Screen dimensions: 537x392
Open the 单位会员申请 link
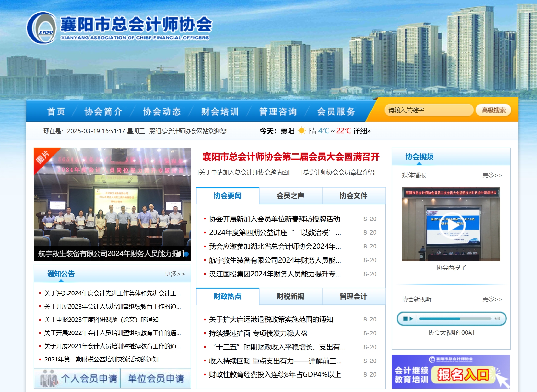(x=156, y=378)
